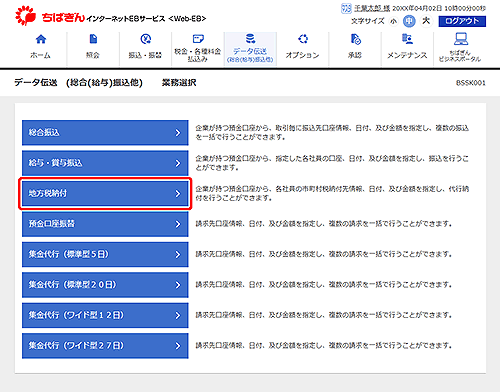Click the description beside 預金口座振替

(x=323, y=224)
